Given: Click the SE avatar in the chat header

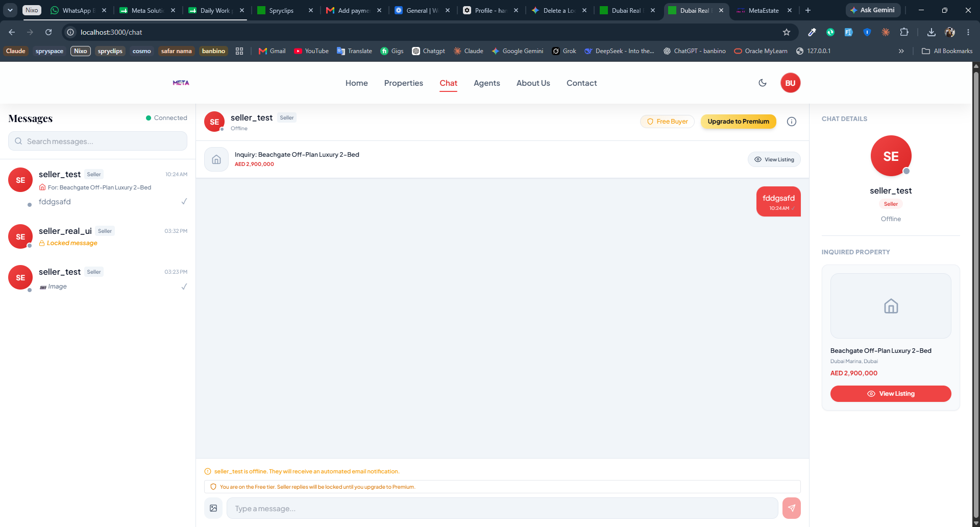Looking at the screenshot, I should pyautogui.click(x=214, y=122).
